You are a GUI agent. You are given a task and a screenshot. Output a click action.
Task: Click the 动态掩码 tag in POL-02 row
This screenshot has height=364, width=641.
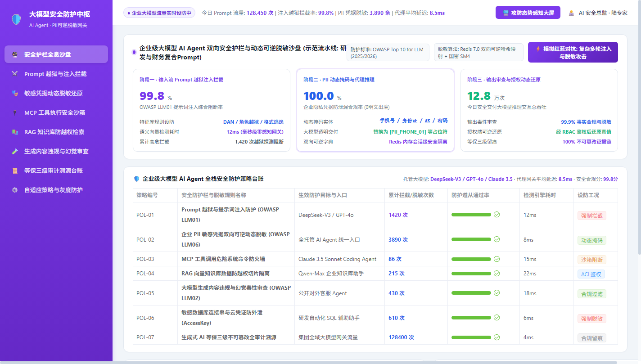tap(591, 240)
